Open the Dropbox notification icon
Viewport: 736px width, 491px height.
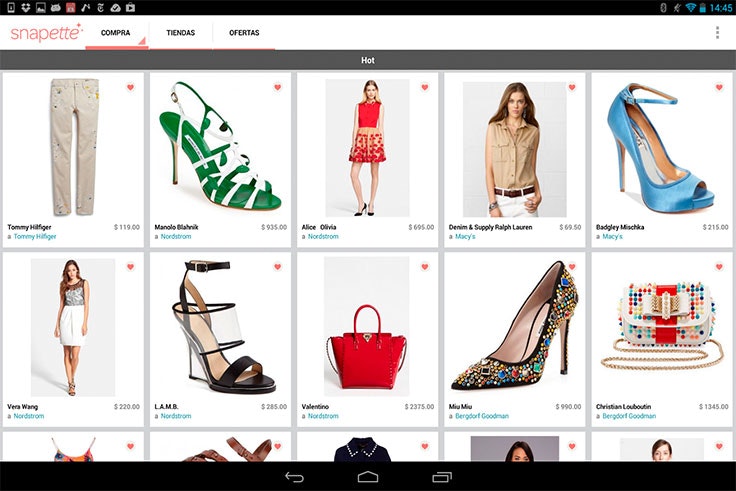(x=26, y=7)
